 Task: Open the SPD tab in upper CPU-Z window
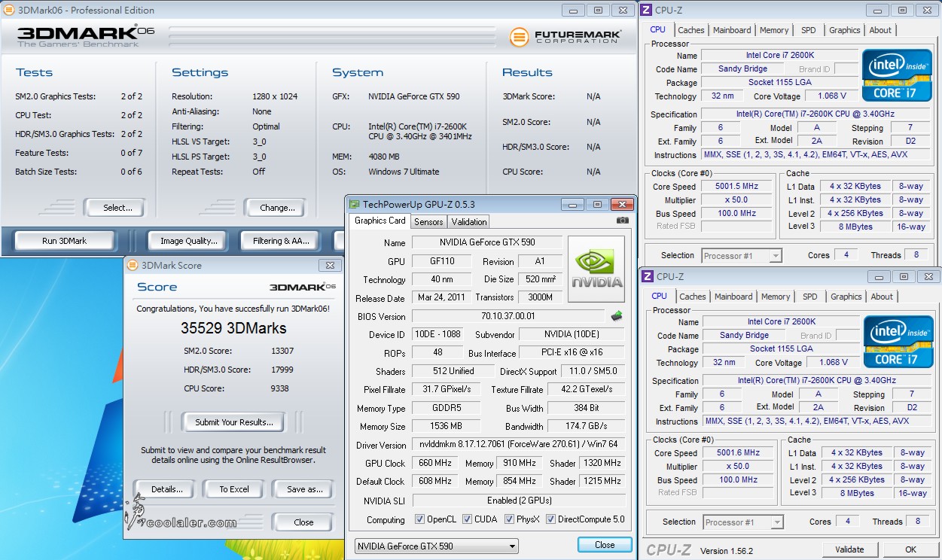click(809, 30)
